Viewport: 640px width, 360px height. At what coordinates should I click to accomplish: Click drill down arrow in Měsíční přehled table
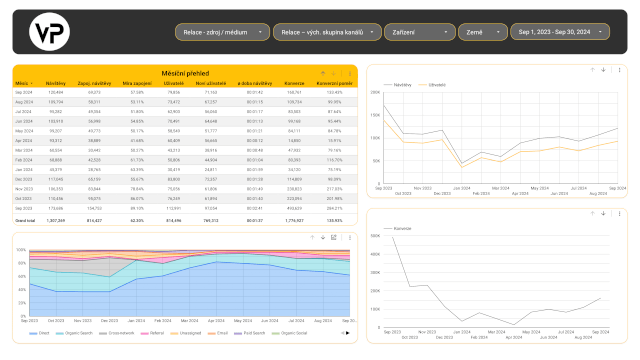point(333,73)
